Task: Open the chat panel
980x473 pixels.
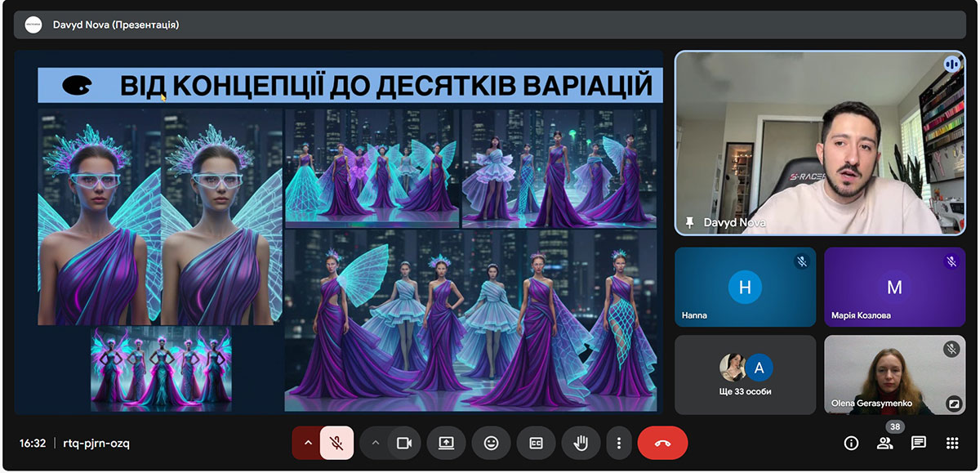Action: coord(919,443)
